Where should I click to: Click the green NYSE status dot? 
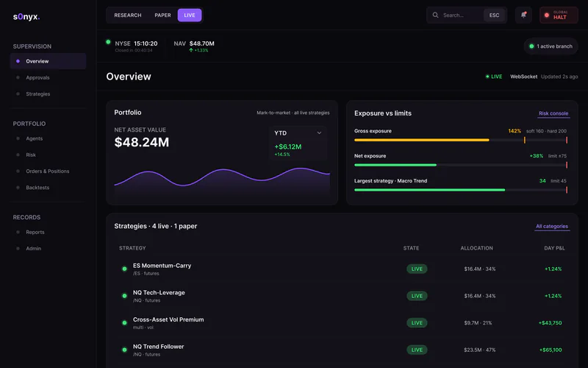(108, 42)
